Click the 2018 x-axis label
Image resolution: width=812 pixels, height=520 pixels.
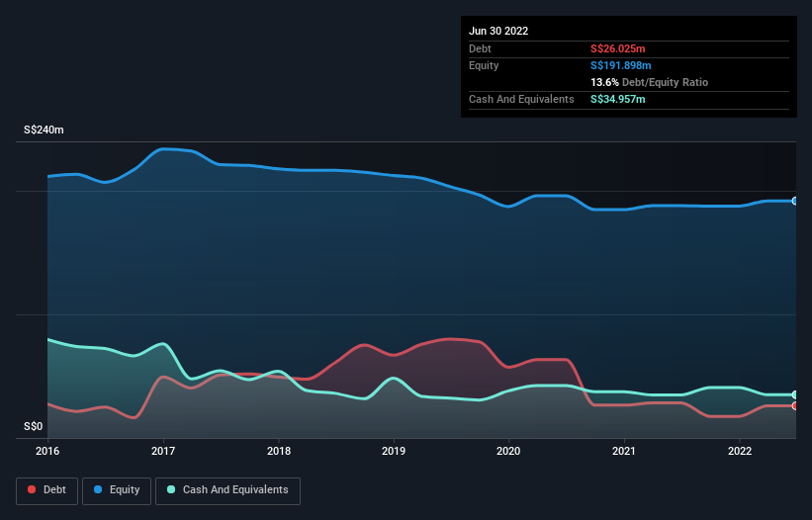(279, 451)
